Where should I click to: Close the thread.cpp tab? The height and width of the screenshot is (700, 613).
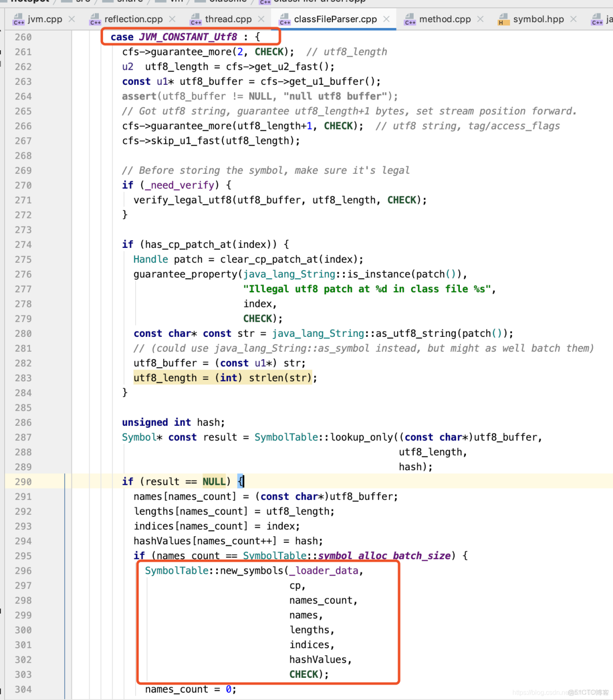point(261,19)
